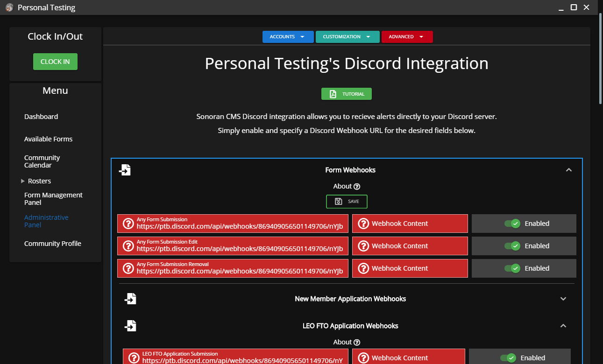Open Available Forms in the menu

click(x=48, y=139)
